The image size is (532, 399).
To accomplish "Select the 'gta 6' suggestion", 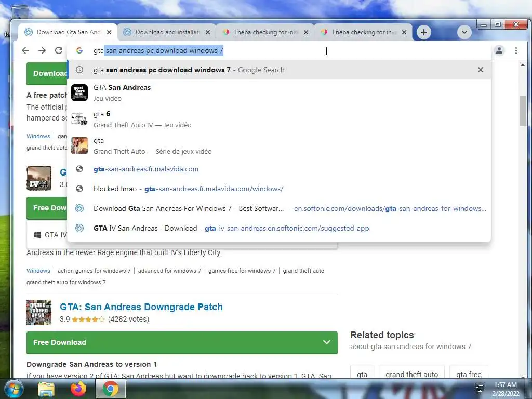I will click(279, 119).
